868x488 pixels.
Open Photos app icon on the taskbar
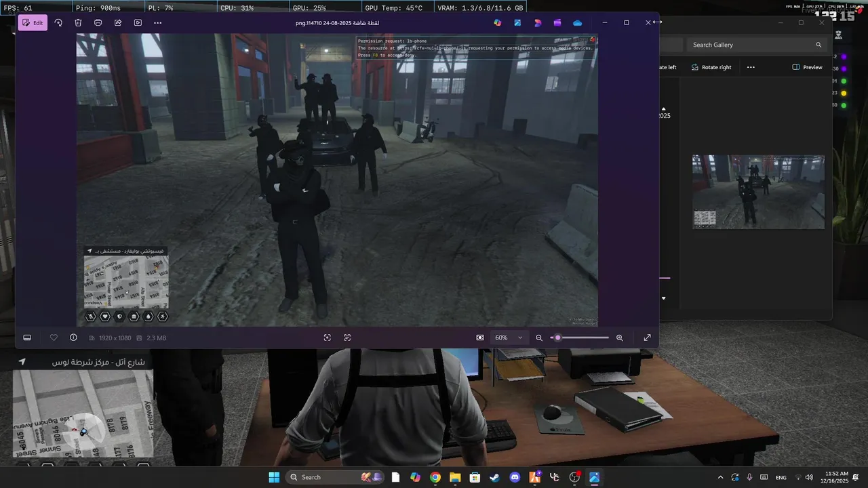point(594,477)
